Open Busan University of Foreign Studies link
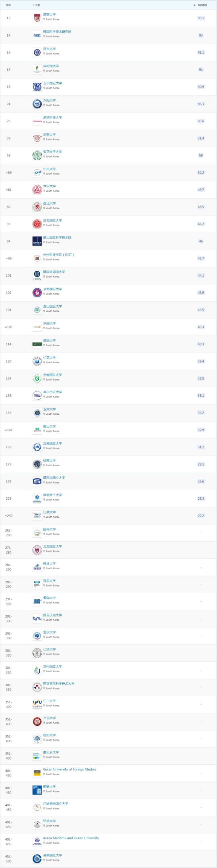Image resolution: width=217 pixels, height=868 pixels. 69,769
